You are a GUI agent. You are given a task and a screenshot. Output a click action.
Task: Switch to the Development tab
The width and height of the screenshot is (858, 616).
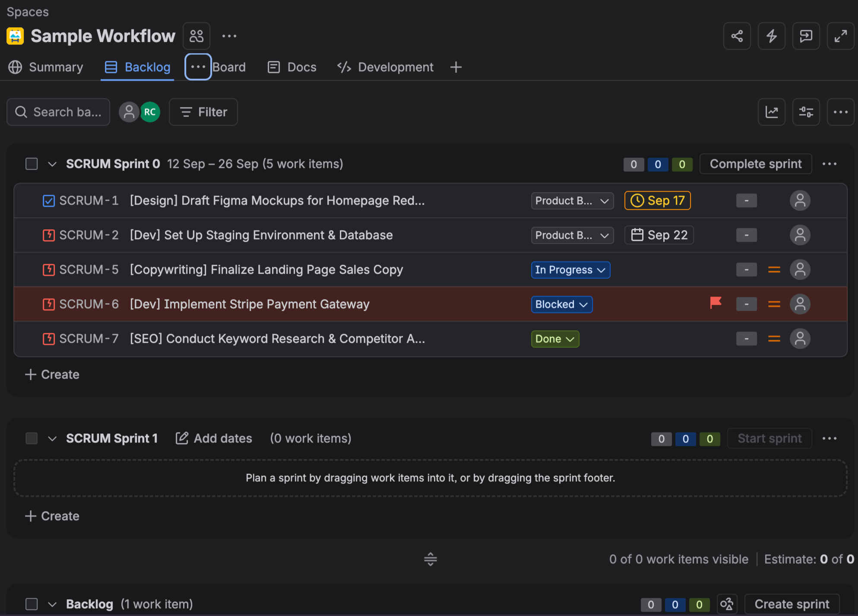[385, 67]
